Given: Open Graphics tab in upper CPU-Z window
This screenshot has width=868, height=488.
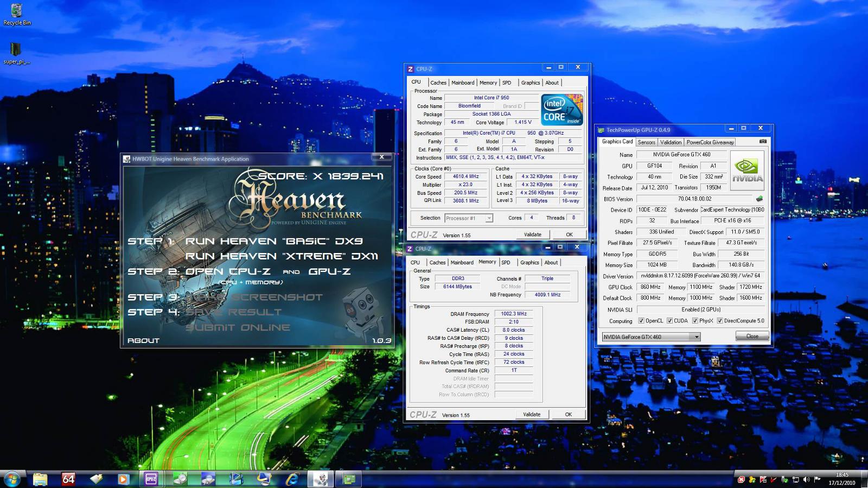Looking at the screenshot, I should [531, 83].
